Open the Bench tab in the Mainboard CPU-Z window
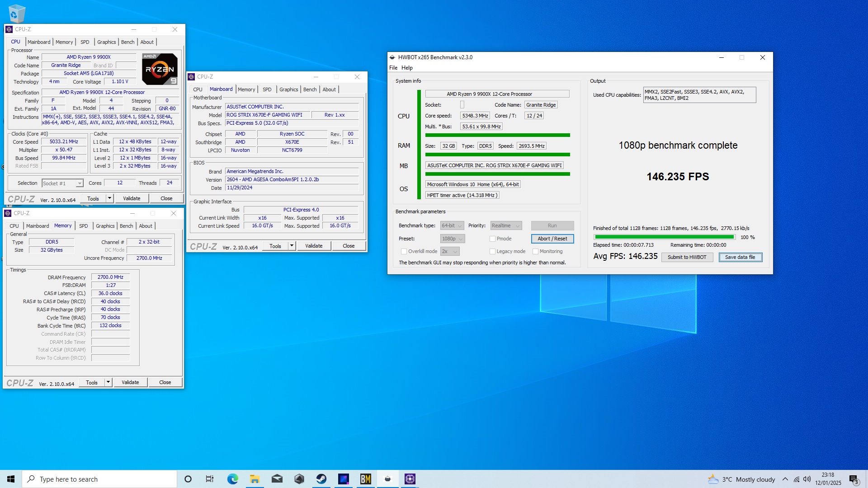This screenshot has width=868, height=488. 310,89
